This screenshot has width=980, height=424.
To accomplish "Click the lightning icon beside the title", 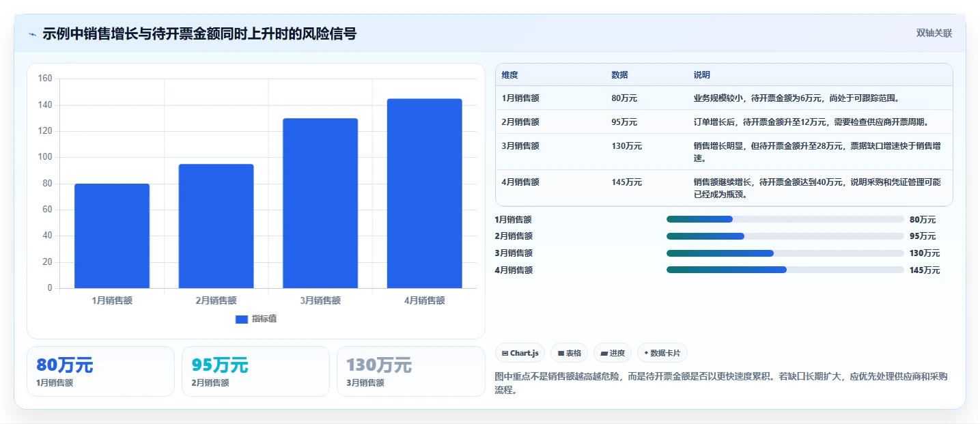I will [x=32, y=34].
